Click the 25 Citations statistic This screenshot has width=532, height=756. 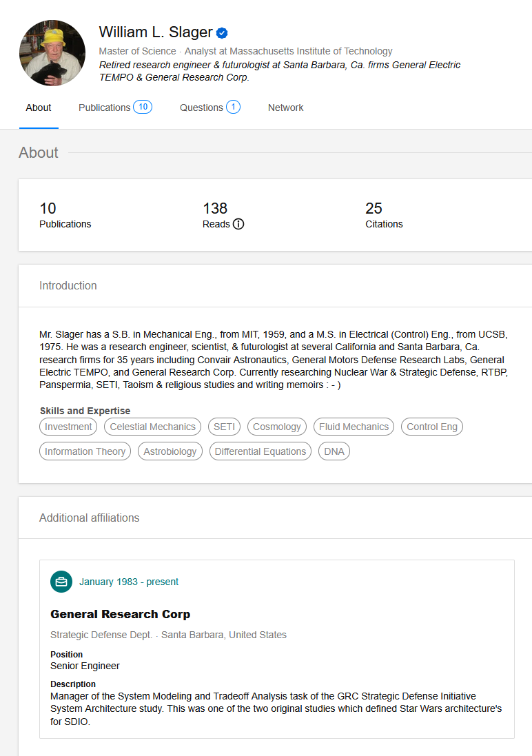pos(384,215)
